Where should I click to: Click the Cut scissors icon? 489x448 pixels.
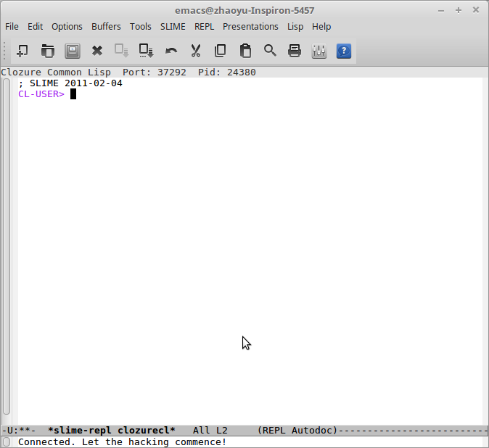(196, 51)
